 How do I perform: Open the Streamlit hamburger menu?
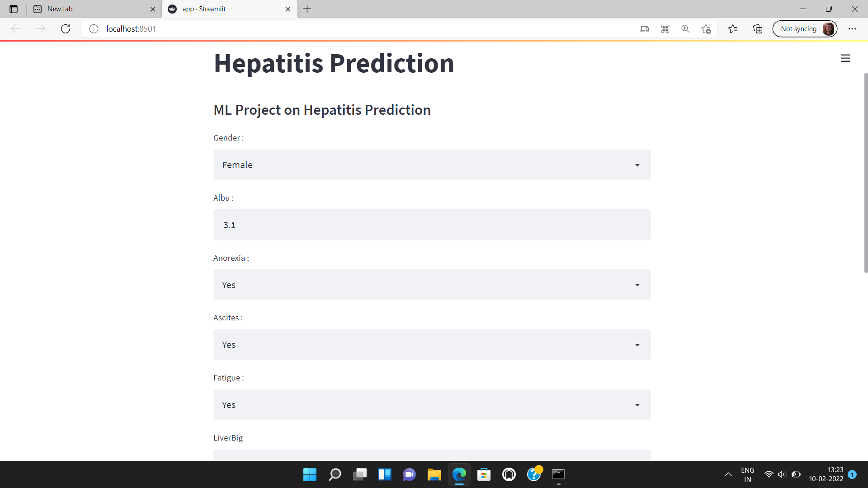(845, 58)
